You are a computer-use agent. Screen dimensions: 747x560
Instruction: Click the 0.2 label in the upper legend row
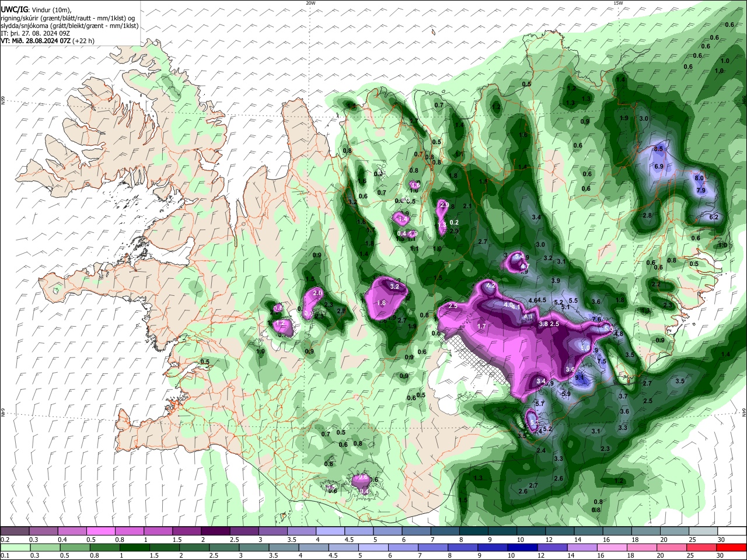5,540
